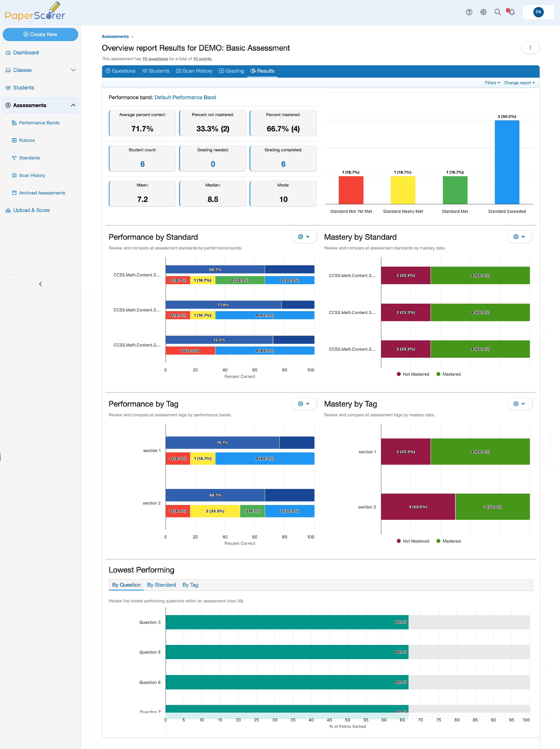Open Performance by Standard gear dropdown
The image size is (560, 749).
tap(304, 237)
